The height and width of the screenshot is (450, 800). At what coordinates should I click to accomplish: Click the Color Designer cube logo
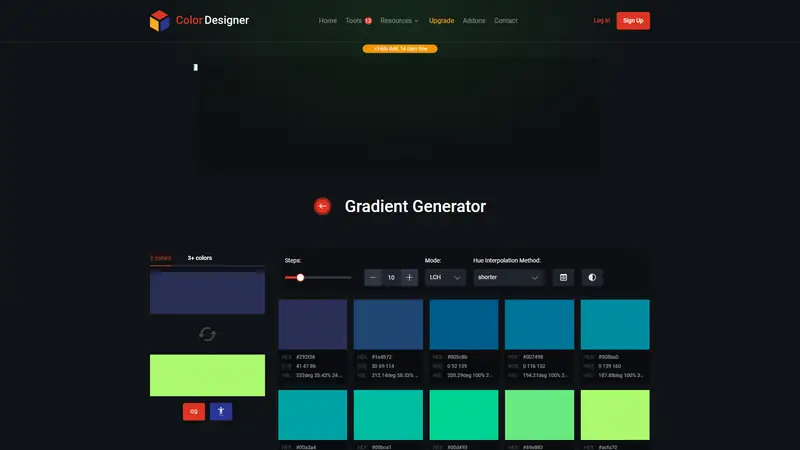(159, 20)
